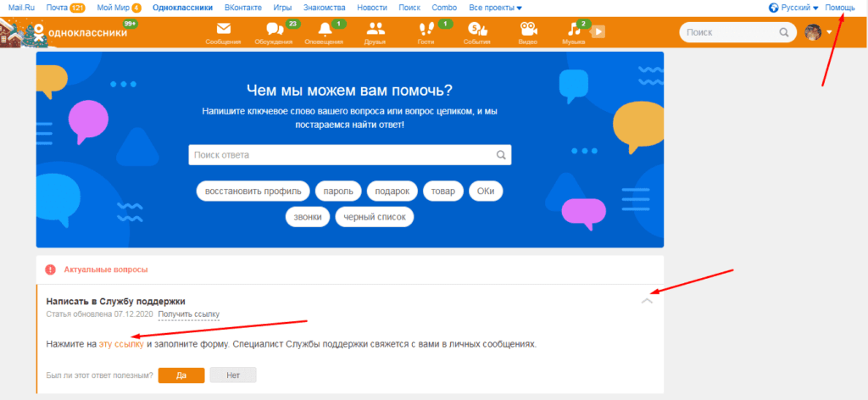Select the восстановить профиль tag
The height and width of the screenshot is (400, 868).
click(x=252, y=192)
